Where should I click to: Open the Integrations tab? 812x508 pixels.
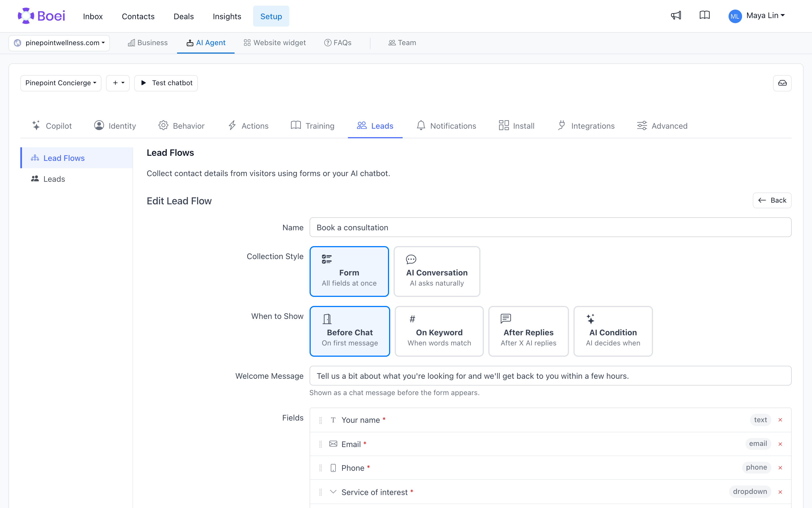click(586, 126)
